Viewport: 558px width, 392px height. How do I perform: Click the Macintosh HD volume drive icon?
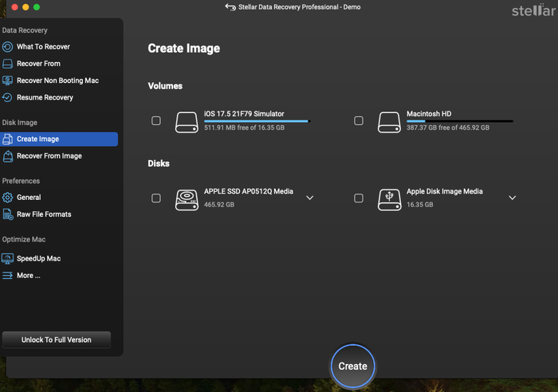click(x=389, y=122)
